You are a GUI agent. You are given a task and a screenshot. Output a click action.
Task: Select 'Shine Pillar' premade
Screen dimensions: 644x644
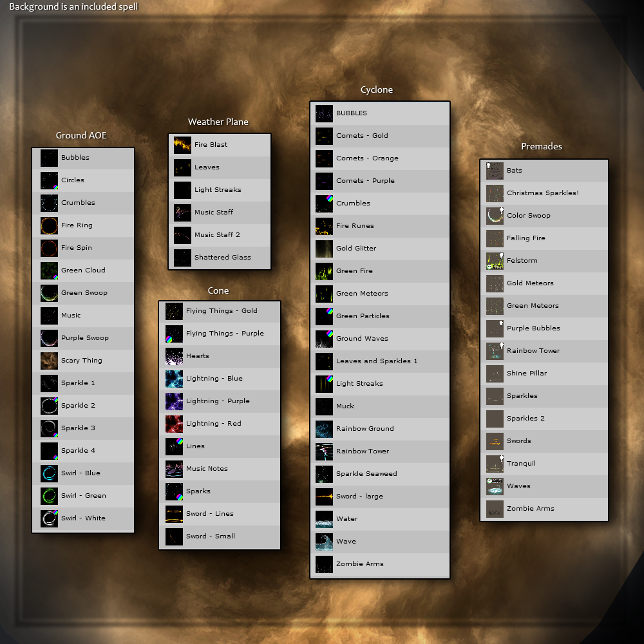[x=544, y=374]
